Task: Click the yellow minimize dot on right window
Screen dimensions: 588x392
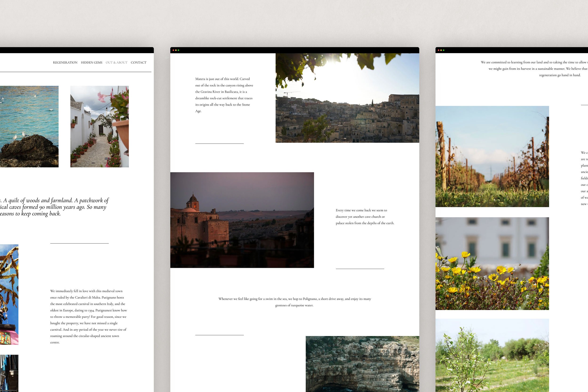Action: tap(441, 50)
